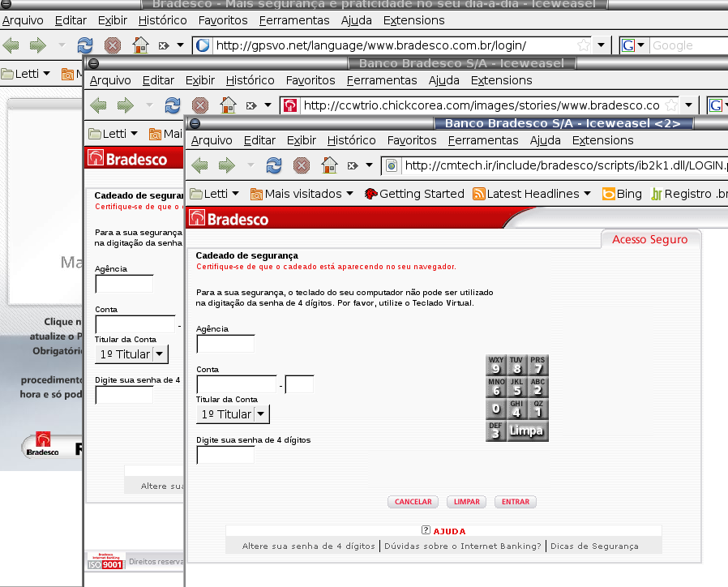
Task: Open Dúvidas sobre o Internet Banking link
Action: 462,546
